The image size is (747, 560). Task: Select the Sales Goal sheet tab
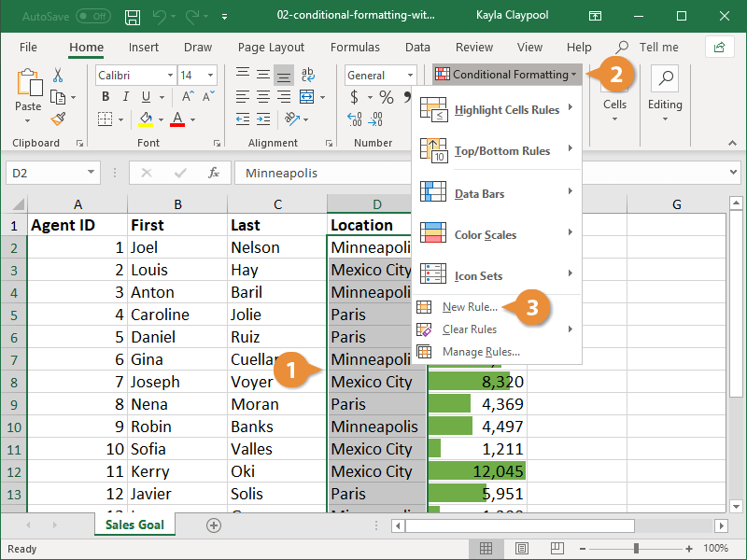tap(134, 525)
